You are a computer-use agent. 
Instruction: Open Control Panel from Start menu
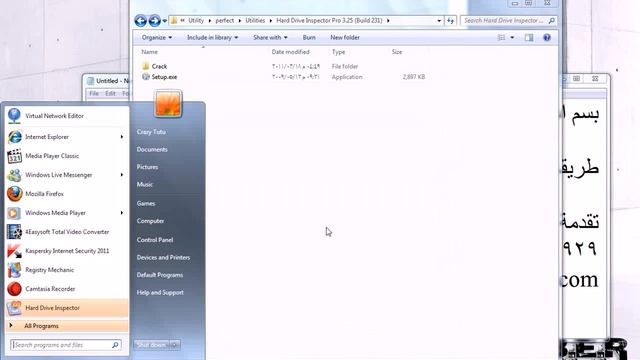(155, 240)
